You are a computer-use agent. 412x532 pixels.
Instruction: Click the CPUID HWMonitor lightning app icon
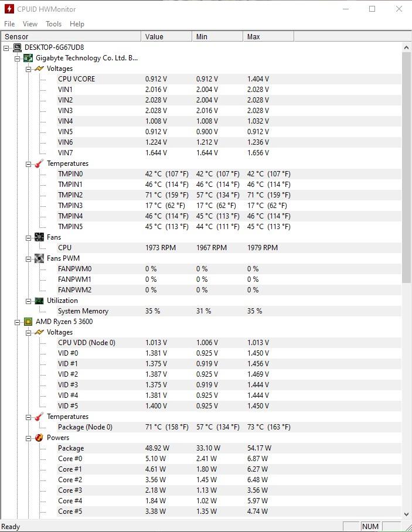[9, 9]
